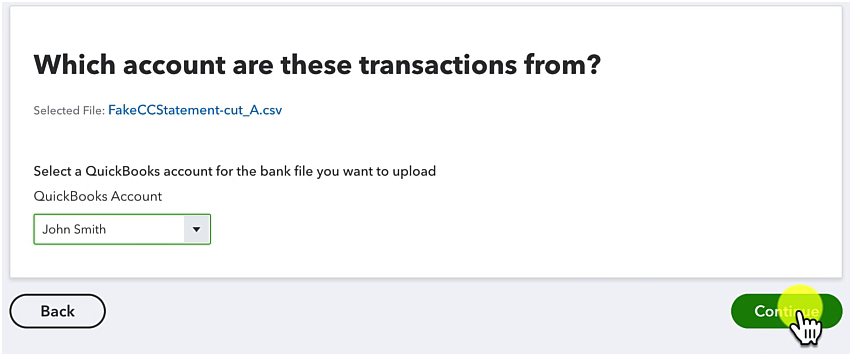Screen dimensions: 855x360
Task: Expand the account list with the triangle icon
Action: (x=197, y=230)
